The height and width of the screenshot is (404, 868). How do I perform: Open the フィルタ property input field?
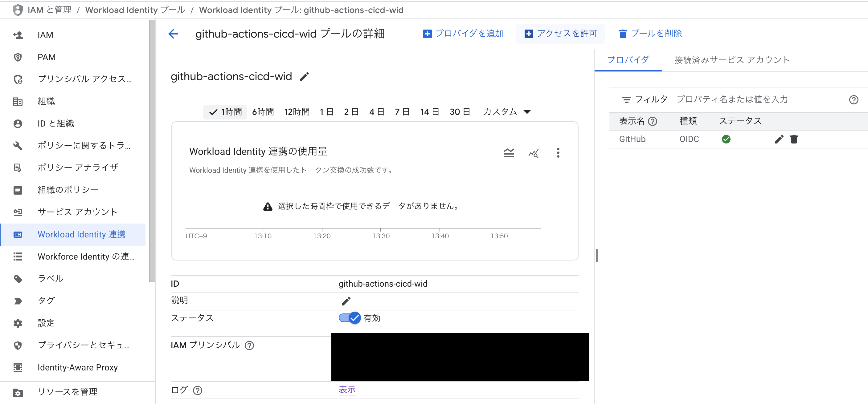[x=731, y=99]
